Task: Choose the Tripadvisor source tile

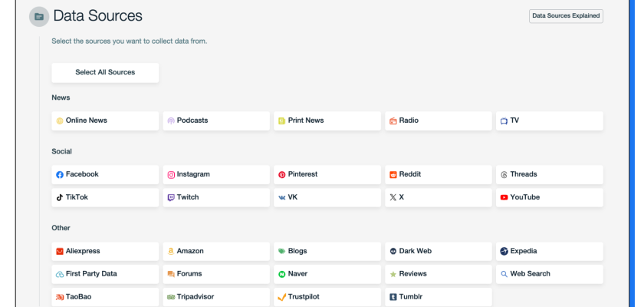Action: (216, 296)
